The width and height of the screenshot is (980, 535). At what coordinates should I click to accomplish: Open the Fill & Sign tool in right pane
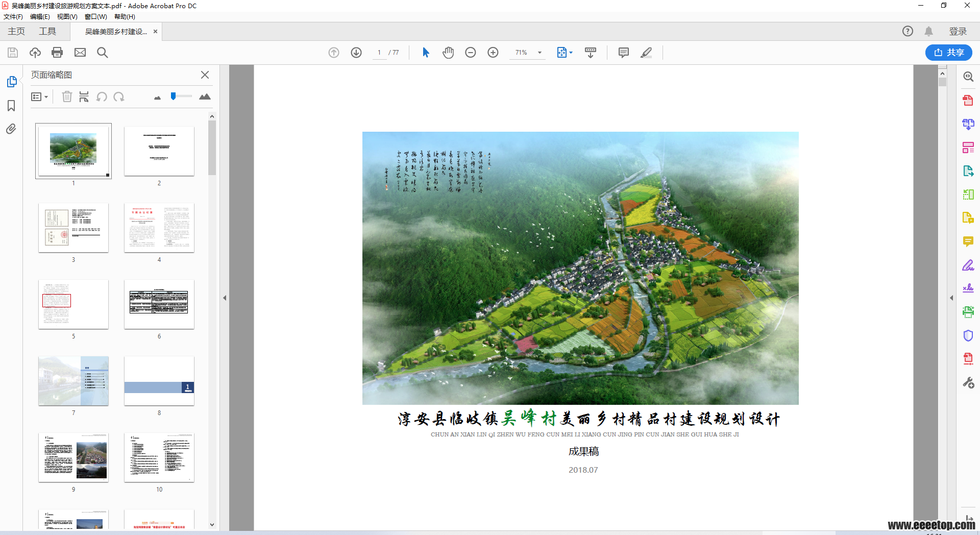point(968,265)
